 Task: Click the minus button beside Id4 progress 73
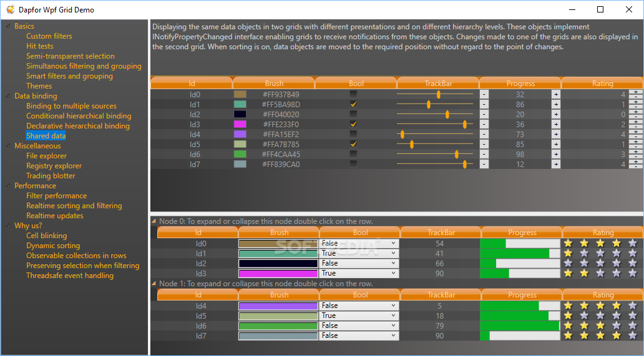click(x=484, y=135)
